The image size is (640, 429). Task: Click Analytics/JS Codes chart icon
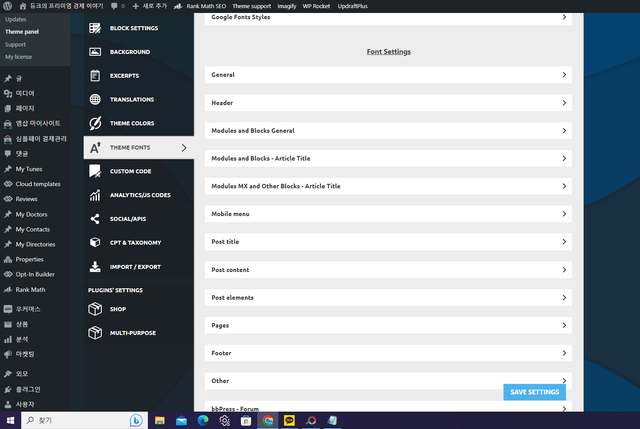pos(95,195)
